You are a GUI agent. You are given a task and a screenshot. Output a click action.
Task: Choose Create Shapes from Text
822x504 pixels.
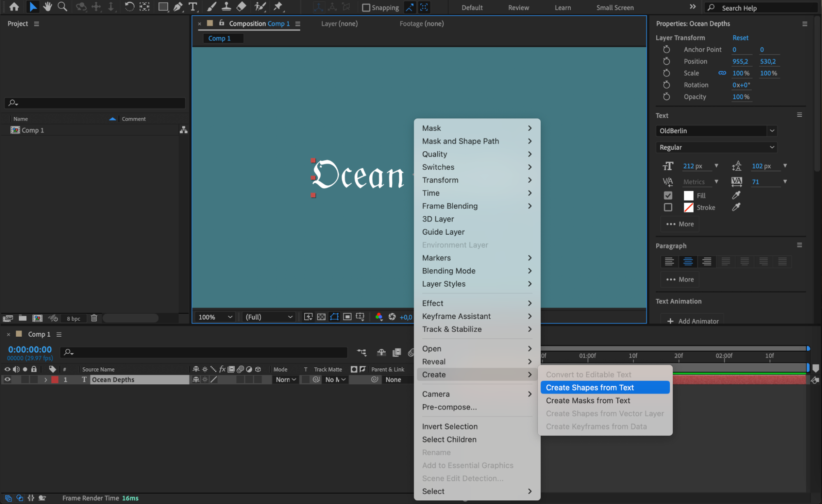click(590, 387)
